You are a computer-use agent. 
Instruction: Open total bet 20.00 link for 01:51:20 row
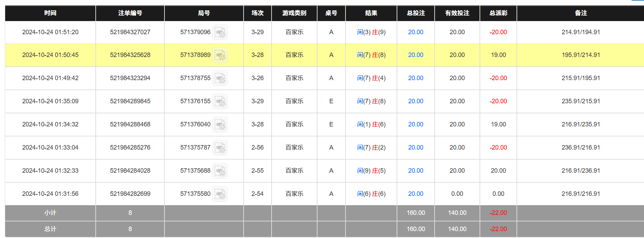coord(415,32)
